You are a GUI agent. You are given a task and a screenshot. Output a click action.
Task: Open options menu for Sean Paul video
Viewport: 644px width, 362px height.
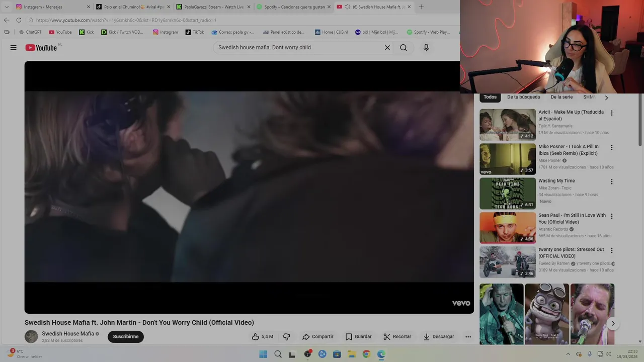pos(612,216)
